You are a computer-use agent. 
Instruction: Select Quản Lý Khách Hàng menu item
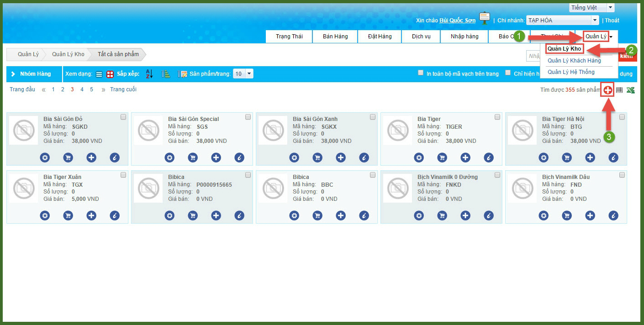(574, 61)
